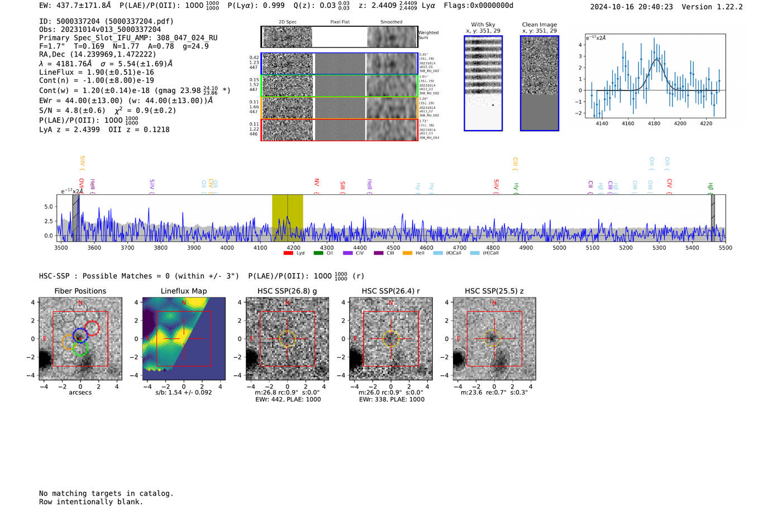782x532 pixels.
Task: Click the ID: 5000337204 text line
Action: coord(106,21)
